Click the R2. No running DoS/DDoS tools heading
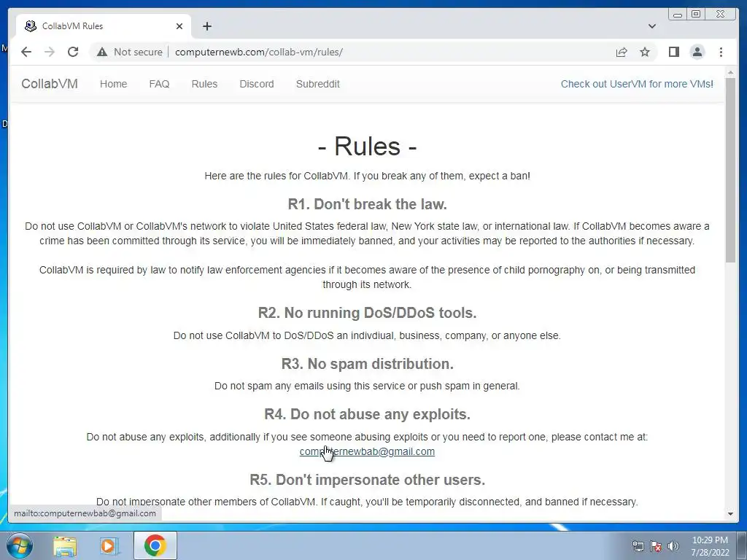This screenshot has width=747, height=560. [x=368, y=313]
